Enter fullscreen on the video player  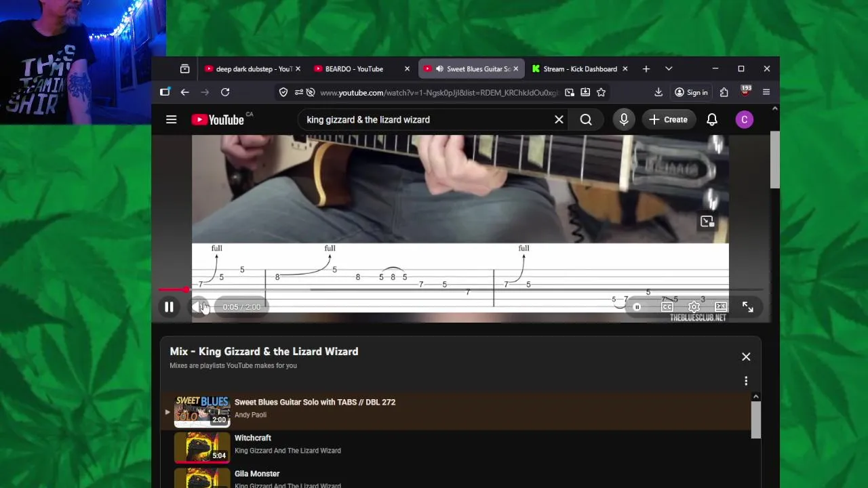click(747, 307)
